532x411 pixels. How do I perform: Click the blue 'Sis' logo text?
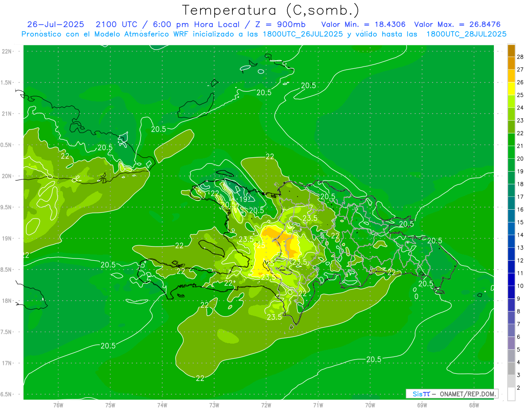coord(417,394)
